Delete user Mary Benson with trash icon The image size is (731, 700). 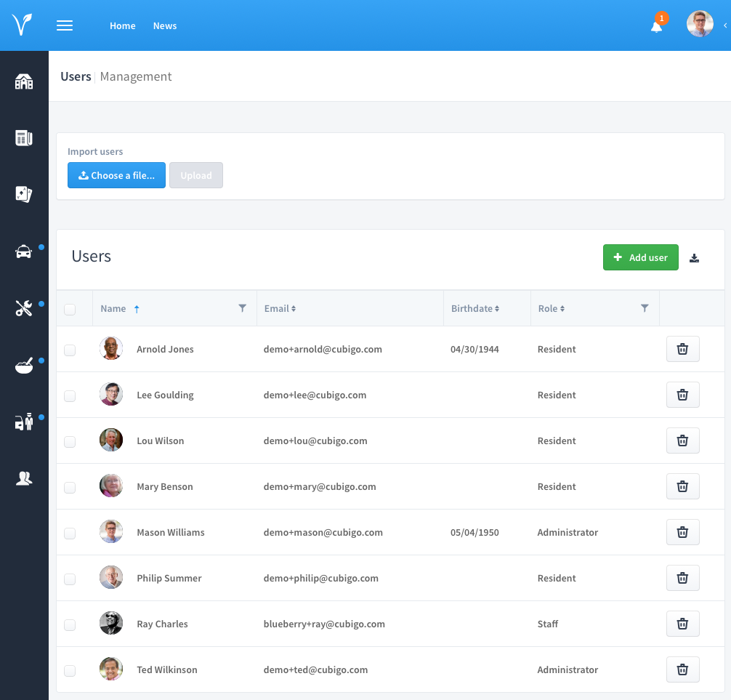682,486
